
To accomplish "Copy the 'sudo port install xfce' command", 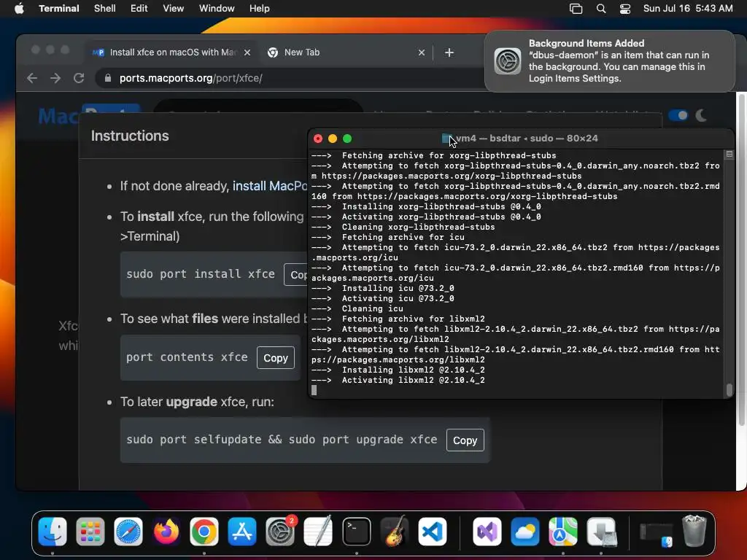I will pos(296,275).
